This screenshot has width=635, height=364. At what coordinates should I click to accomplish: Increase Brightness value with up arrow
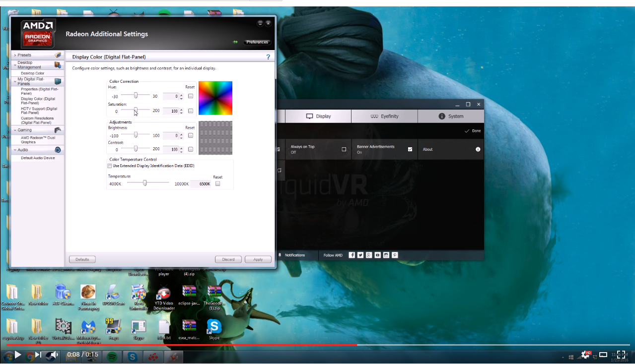coord(181,134)
